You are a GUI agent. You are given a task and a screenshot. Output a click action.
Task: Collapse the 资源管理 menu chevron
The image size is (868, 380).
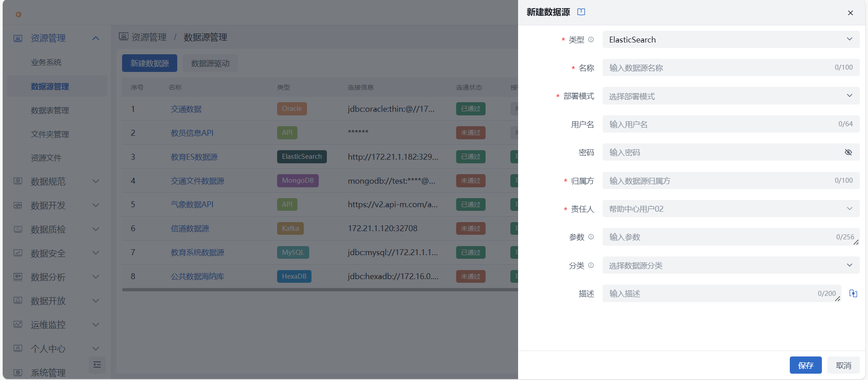pyautogui.click(x=96, y=38)
